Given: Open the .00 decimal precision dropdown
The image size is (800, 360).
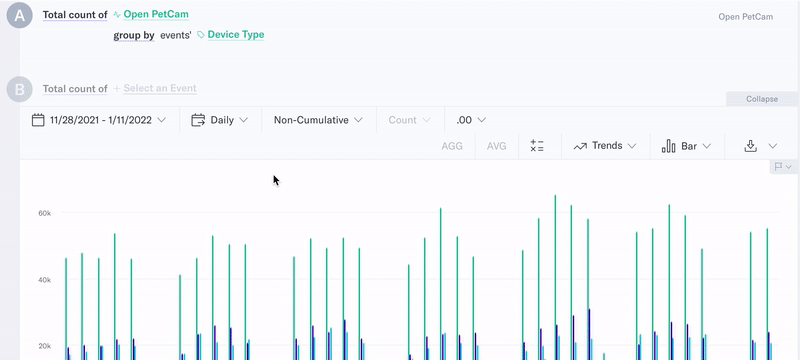Looking at the screenshot, I should [x=471, y=120].
